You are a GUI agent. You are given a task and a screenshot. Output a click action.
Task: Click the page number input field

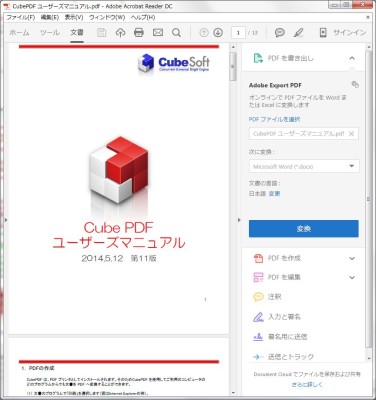pos(238,33)
